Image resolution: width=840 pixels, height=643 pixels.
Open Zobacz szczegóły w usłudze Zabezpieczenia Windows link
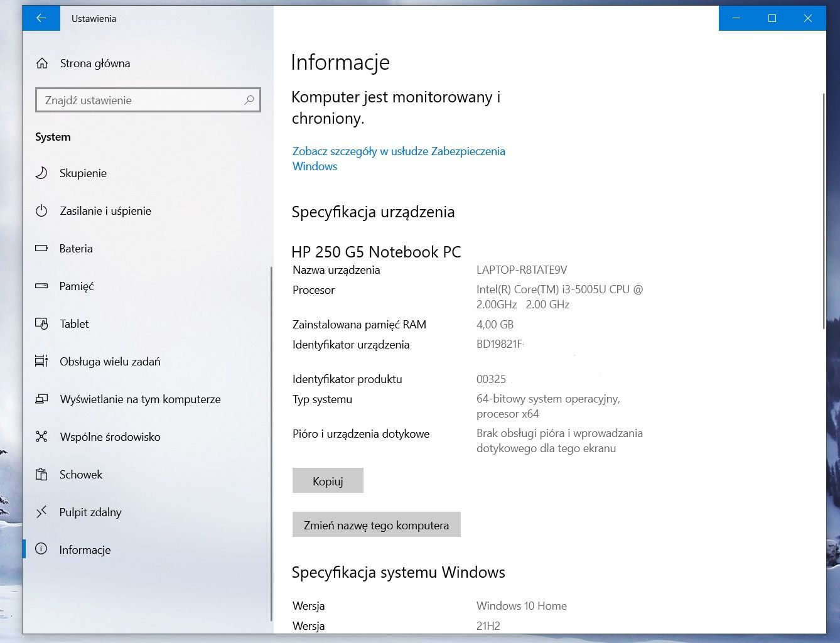(x=399, y=158)
